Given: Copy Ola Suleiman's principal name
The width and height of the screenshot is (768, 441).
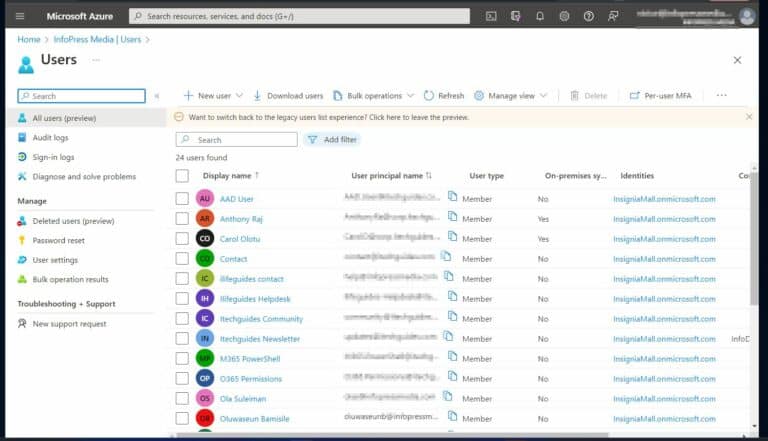Looking at the screenshot, I should tap(447, 396).
